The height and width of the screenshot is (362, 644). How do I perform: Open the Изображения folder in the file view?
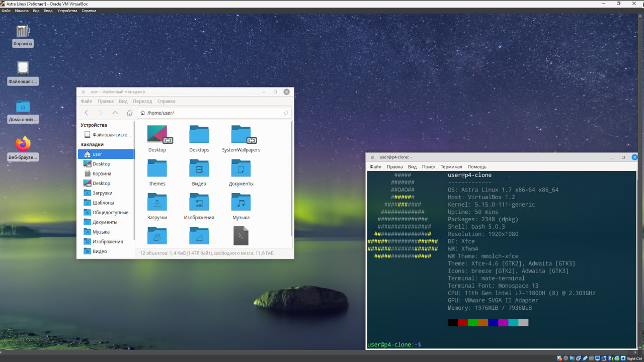click(x=199, y=206)
